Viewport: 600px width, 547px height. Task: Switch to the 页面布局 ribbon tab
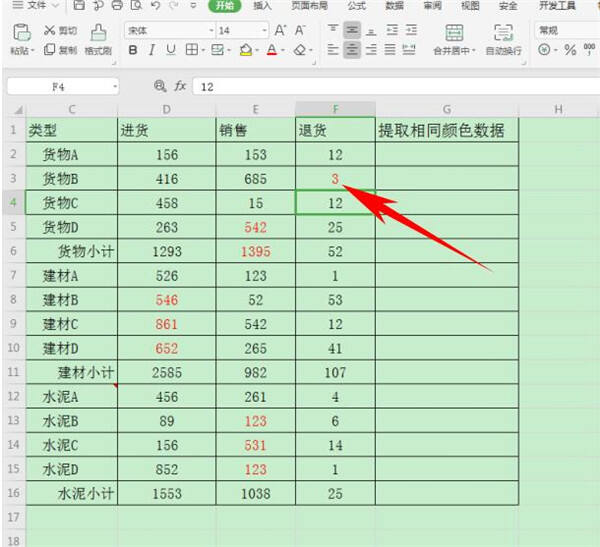[x=309, y=5]
